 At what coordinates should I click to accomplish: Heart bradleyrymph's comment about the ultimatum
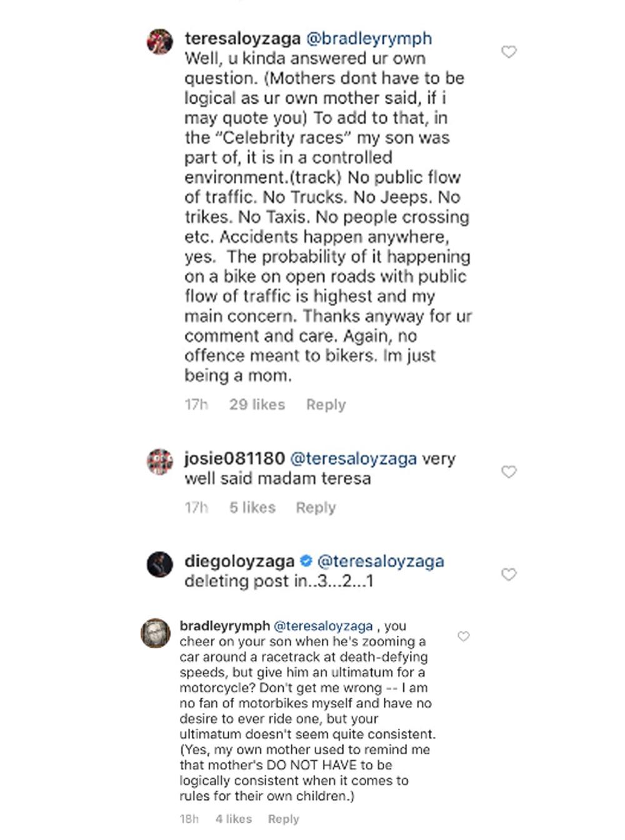click(x=463, y=636)
